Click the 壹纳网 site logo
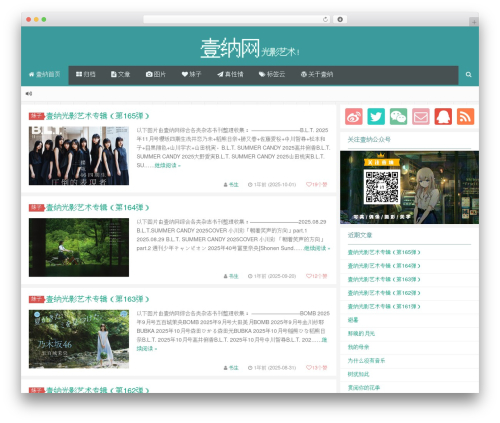 coord(230,49)
